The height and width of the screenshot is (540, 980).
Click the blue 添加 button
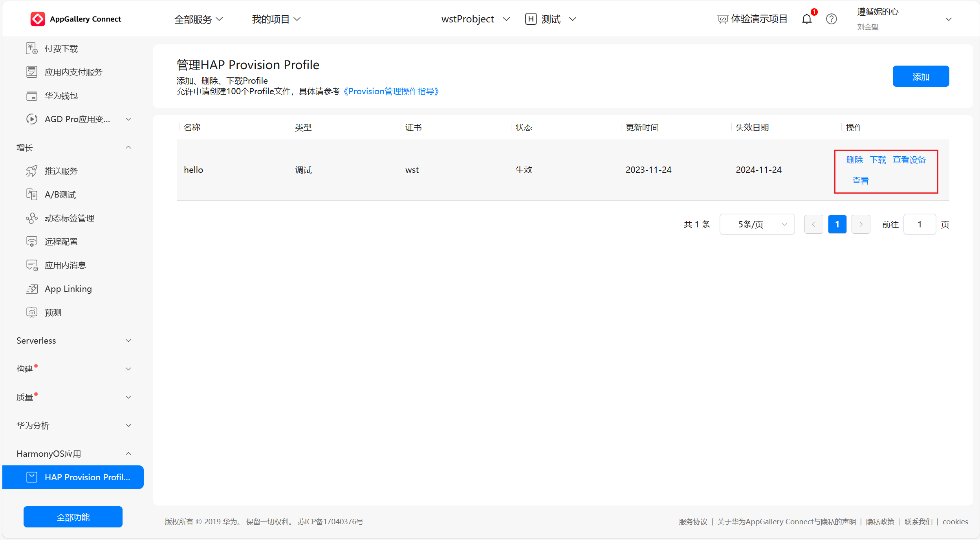point(921,76)
